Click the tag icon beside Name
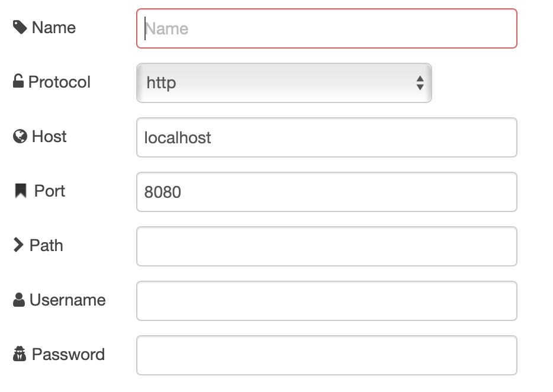This screenshot has height=392, width=553. (20, 27)
